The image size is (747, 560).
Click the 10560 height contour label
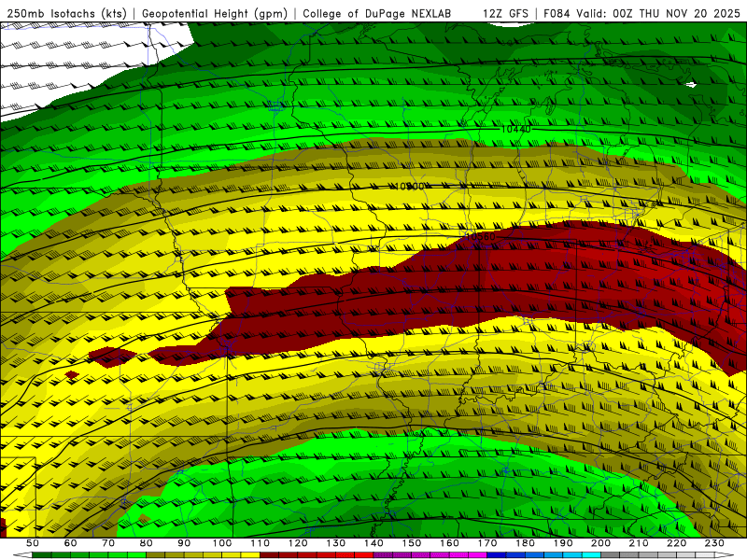pos(481,236)
